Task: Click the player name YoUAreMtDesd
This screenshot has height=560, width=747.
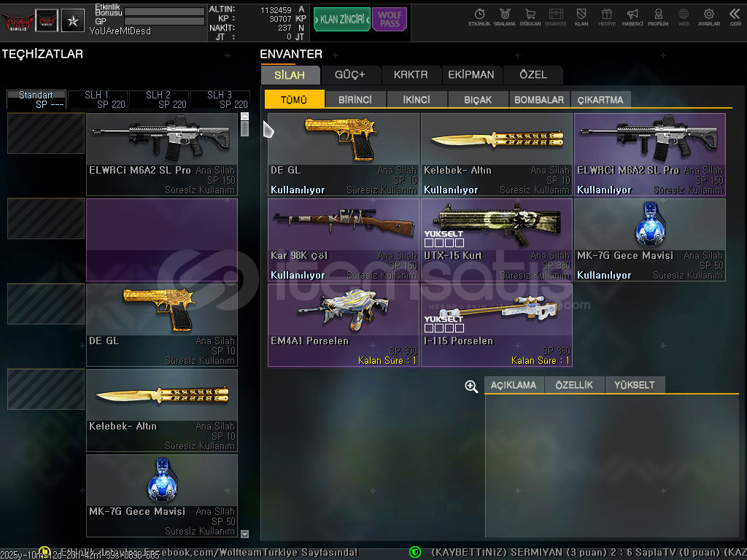Action: pyautogui.click(x=120, y=31)
